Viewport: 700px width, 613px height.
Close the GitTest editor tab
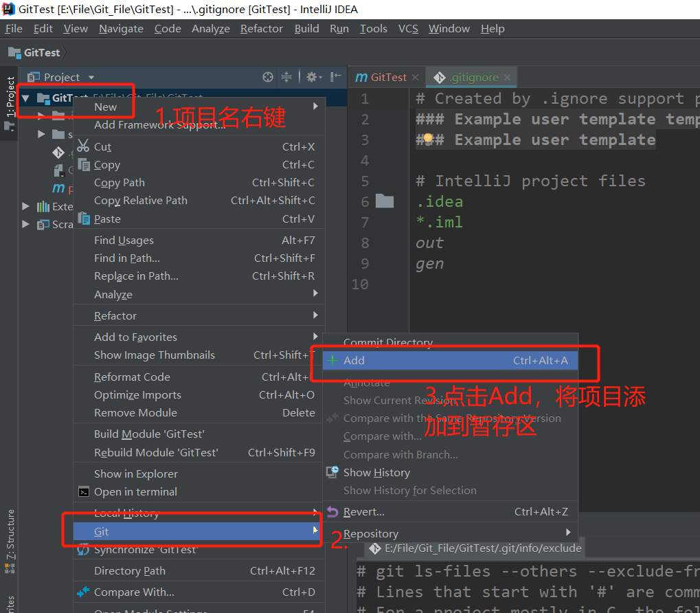[415, 77]
